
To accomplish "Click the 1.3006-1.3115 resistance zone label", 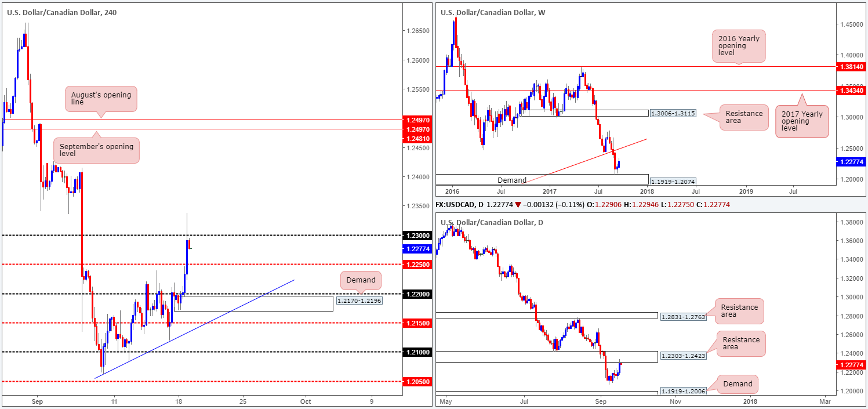I will click(x=673, y=113).
